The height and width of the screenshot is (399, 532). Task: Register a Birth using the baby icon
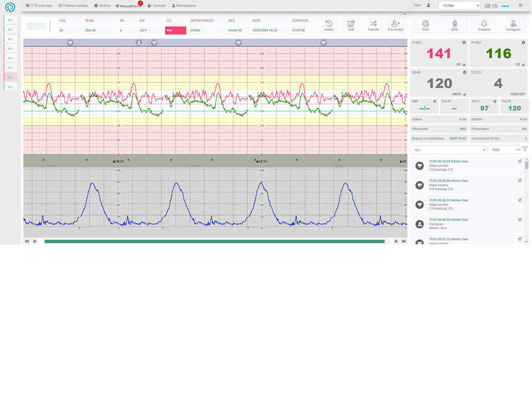click(454, 25)
